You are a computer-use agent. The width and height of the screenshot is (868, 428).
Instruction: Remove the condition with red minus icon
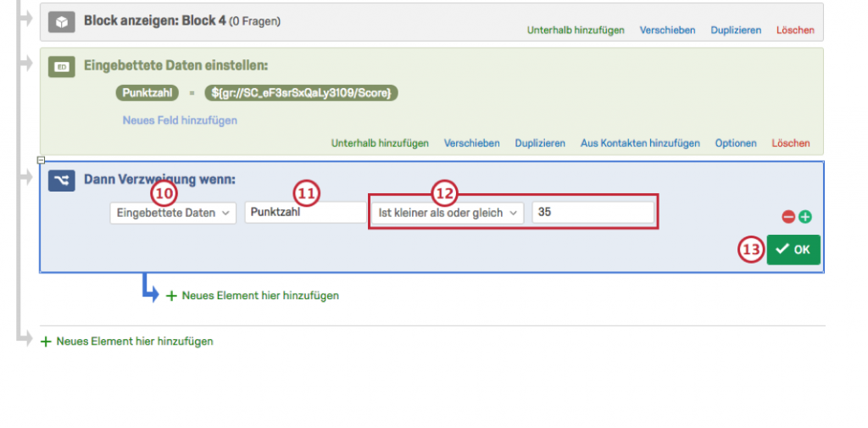click(x=788, y=217)
